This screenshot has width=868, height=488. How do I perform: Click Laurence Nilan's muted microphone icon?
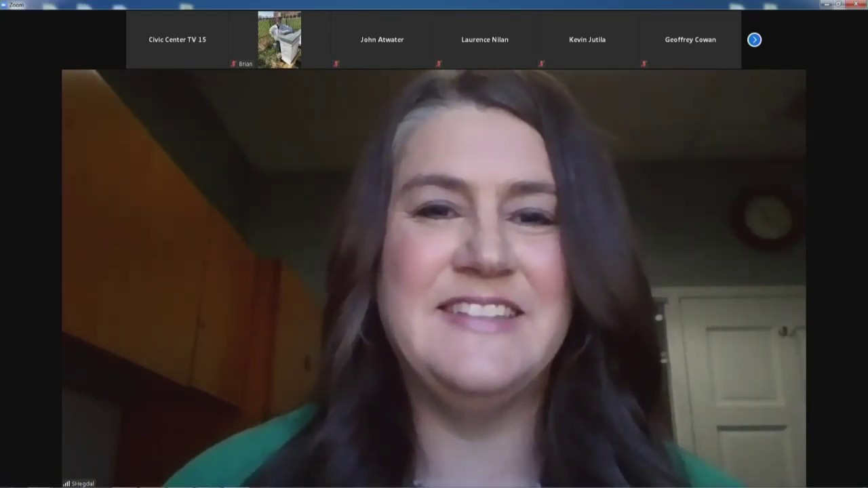pyautogui.click(x=439, y=64)
